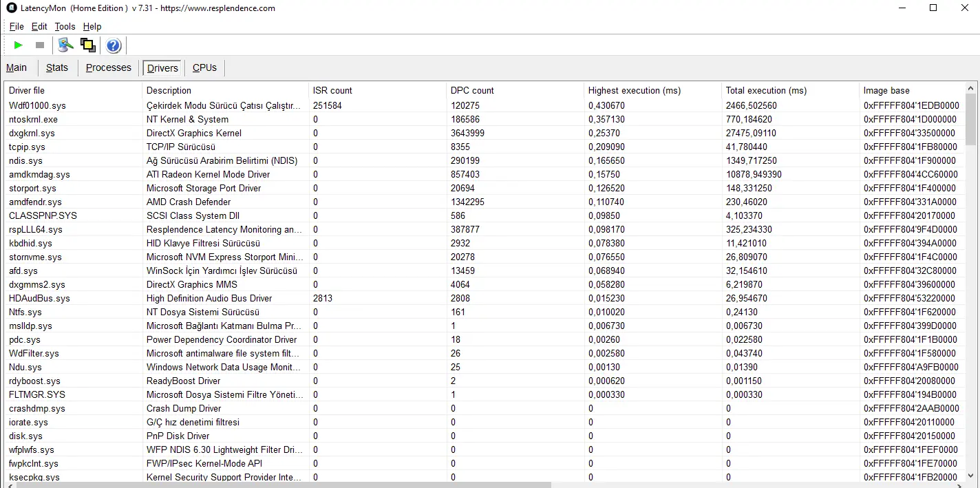The height and width of the screenshot is (488, 980).
Task: Select the amdkmdag.sys driver row
Action: coord(484,174)
